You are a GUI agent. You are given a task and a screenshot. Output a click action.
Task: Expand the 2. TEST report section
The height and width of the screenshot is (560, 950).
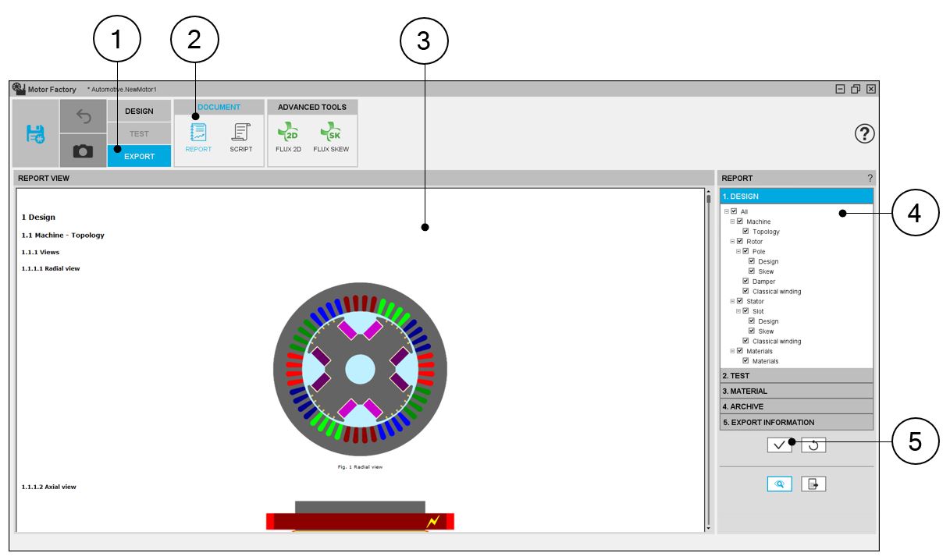pyautogui.click(x=795, y=376)
